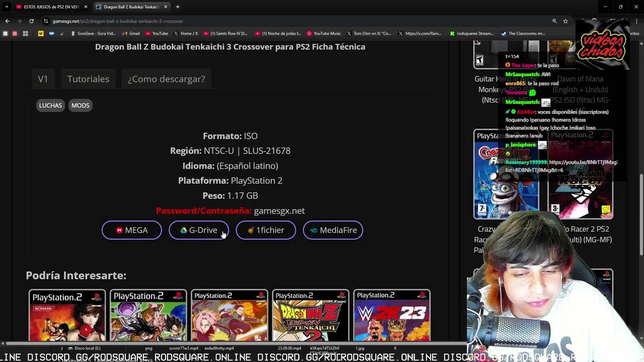Open the Gmail bookmark
644x362 pixels.
130,34
